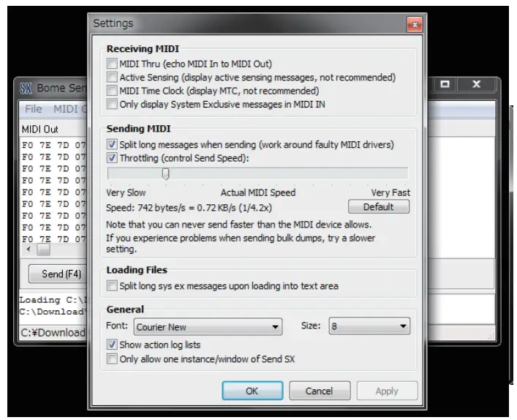Open the Font dropdown Courier New
The height and width of the screenshot is (420, 517).
click(x=208, y=326)
